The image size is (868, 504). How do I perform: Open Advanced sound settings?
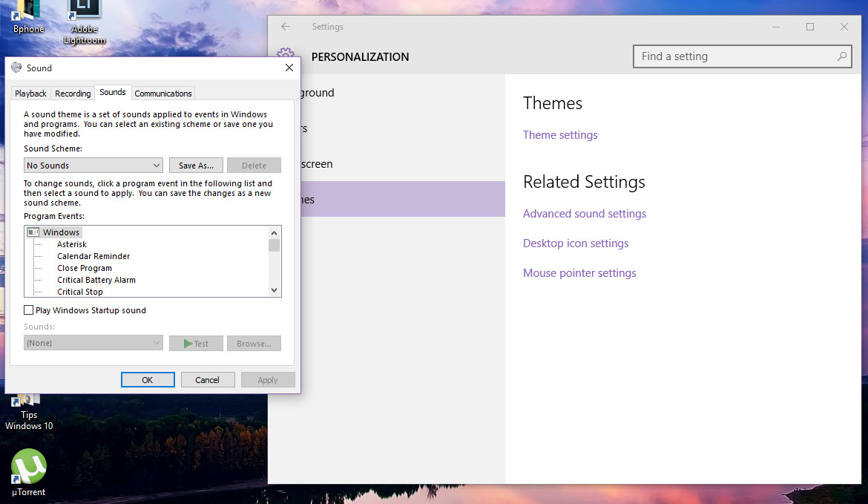[585, 213]
